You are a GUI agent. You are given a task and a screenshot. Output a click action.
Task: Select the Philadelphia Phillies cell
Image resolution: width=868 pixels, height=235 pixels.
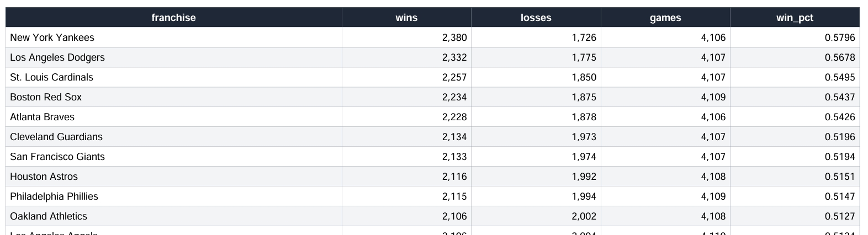tap(54, 196)
